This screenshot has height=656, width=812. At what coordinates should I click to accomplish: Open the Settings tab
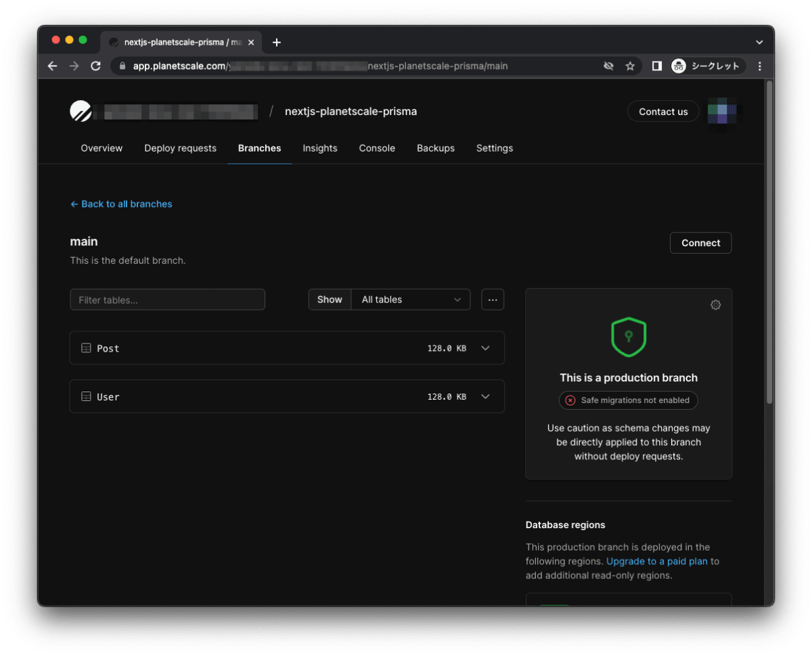click(x=495, y=148)
